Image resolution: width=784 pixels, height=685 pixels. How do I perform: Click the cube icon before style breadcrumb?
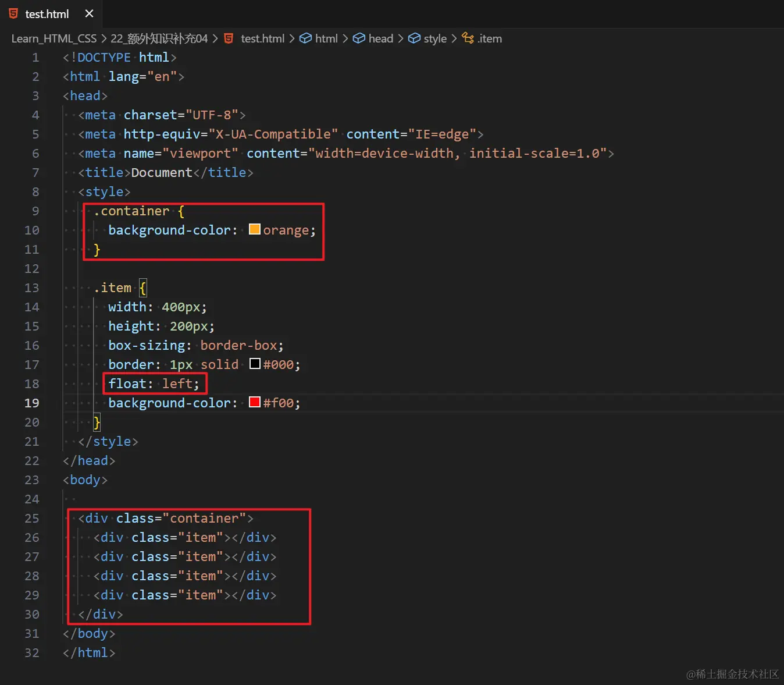point(414,38)
